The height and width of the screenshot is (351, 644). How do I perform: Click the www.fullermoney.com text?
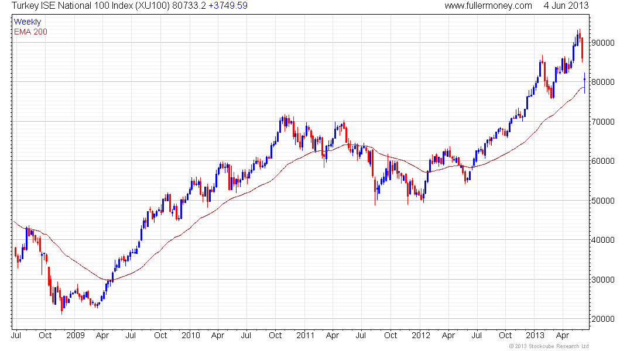tap(488, 6)
